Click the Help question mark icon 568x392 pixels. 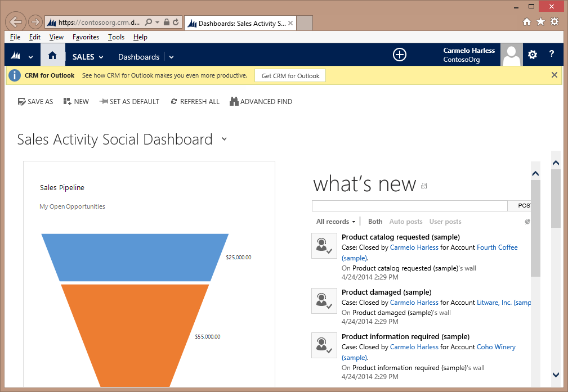pos(551,55)
